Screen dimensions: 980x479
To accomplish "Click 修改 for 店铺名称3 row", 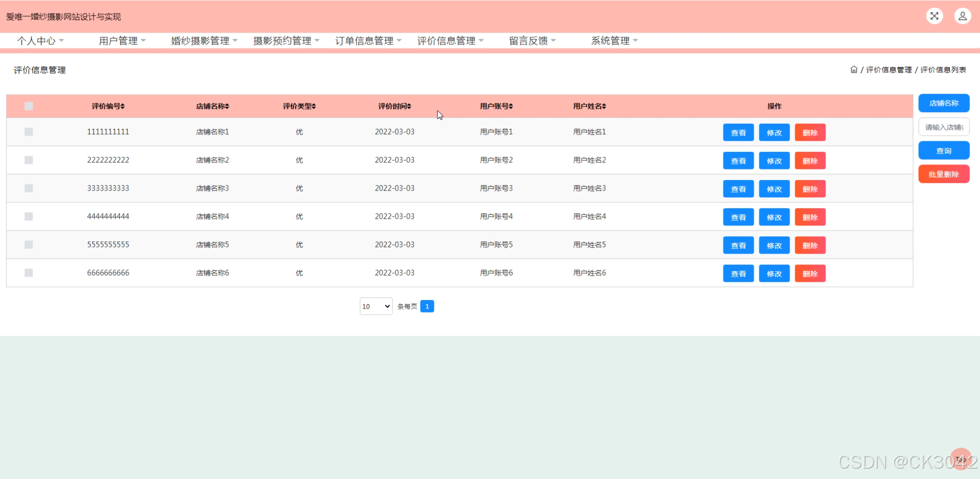I will point(774,189).
